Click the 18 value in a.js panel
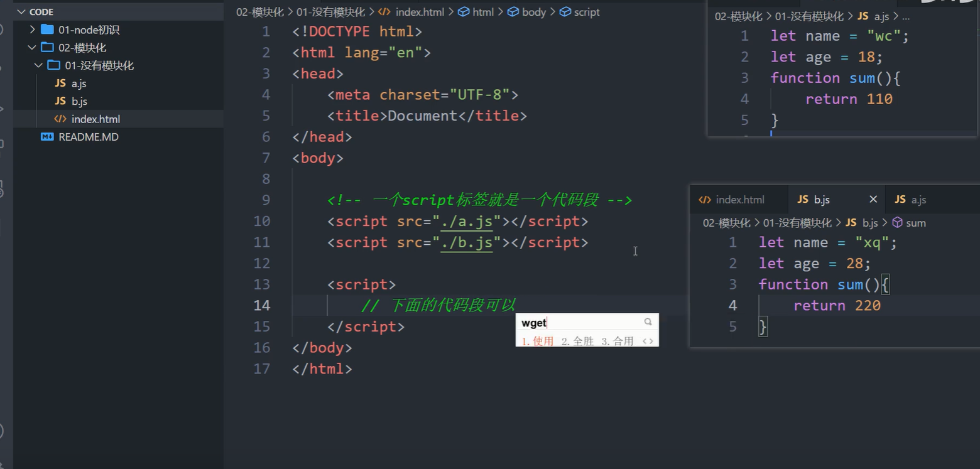The height and width of the screenshot is (469, 980). point(866,57)
